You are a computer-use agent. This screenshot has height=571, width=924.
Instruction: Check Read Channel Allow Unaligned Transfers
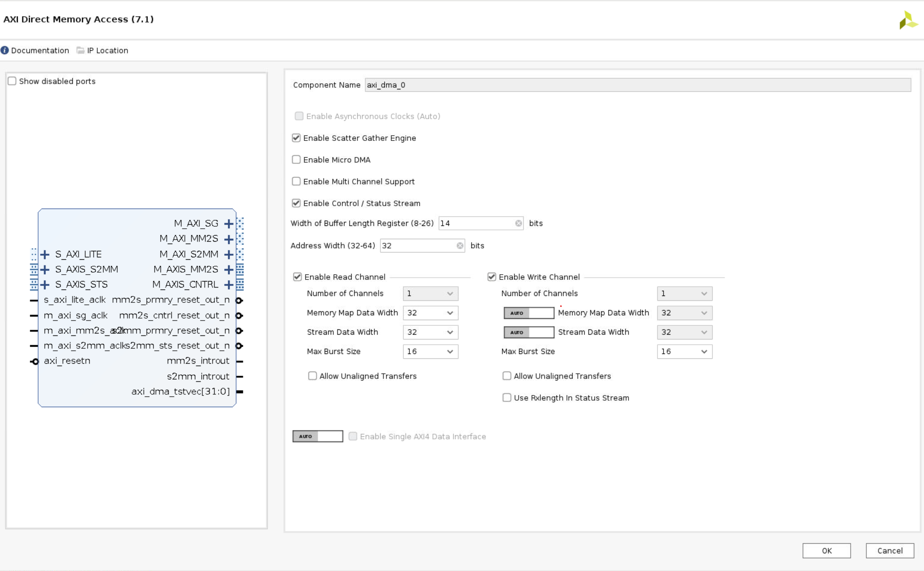click(312, 376)
